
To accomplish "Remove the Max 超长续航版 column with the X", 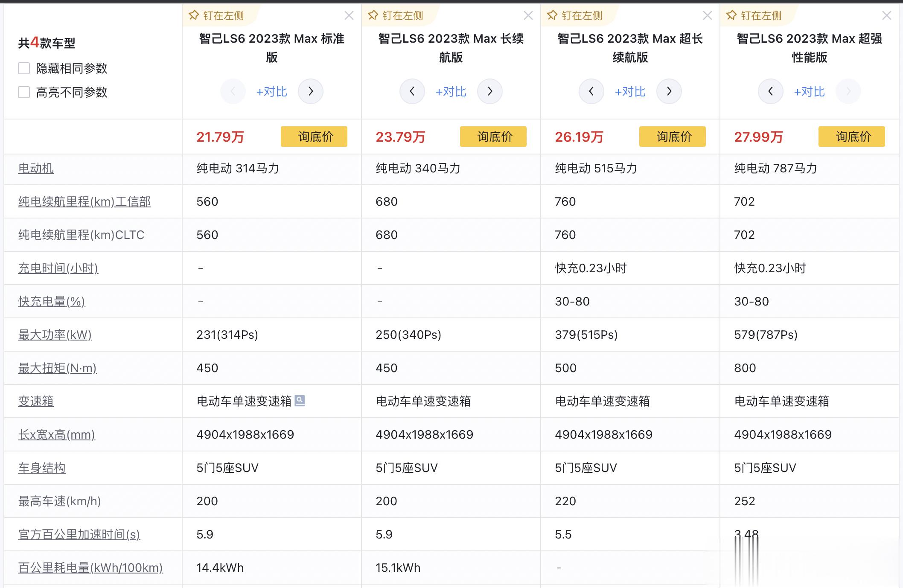I will [x=708, y=16].
